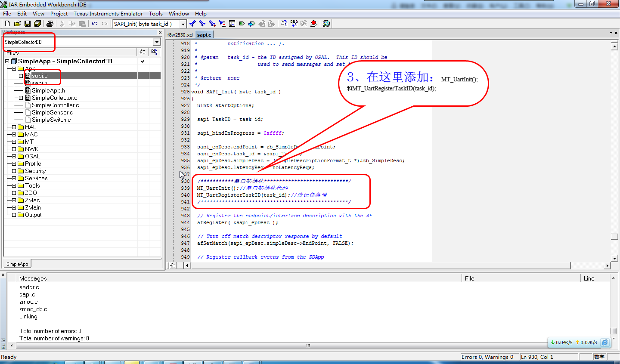Click the Make build toolbar icon
The image size is (620, 364).
click(x=294, y=24)
